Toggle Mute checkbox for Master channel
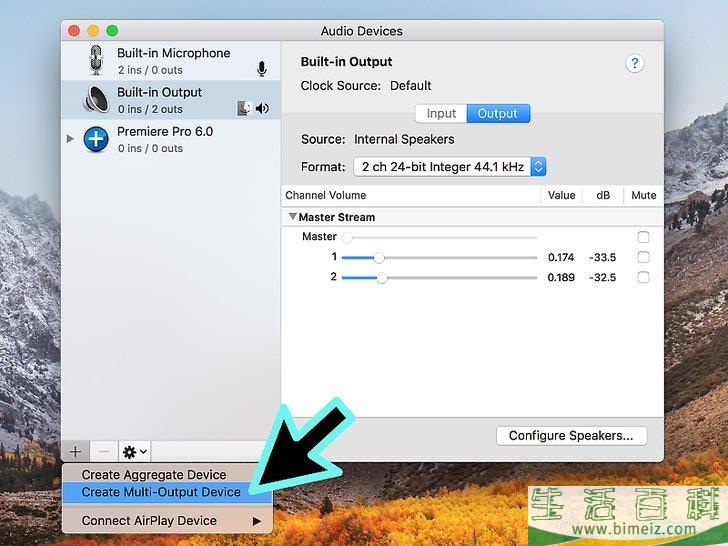Image resolution: width=728 pixels, height=546 pixels. [x=643, y=237]
